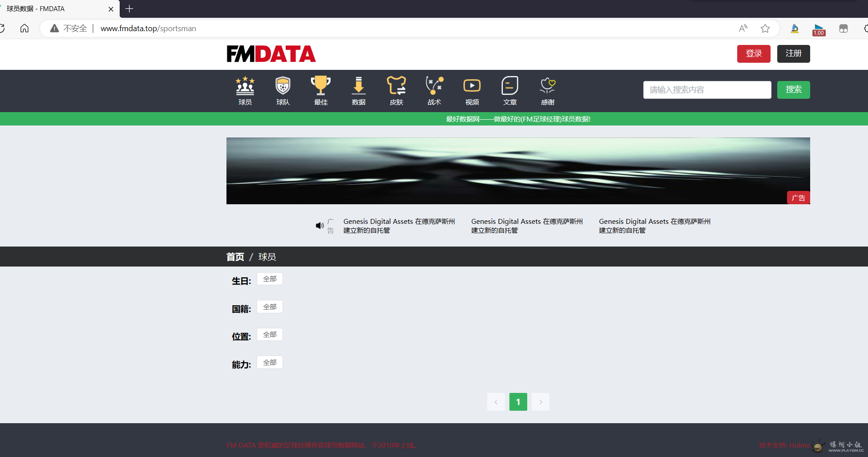
Task: Go to next page with right chevron
Action: pyautogui.click(x=541, y=402)
